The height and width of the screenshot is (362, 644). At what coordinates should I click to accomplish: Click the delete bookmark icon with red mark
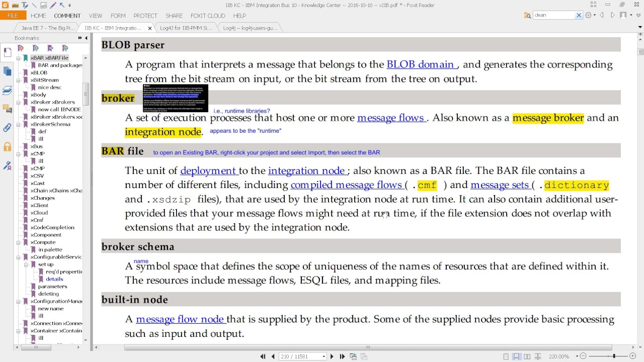(21, 48)
